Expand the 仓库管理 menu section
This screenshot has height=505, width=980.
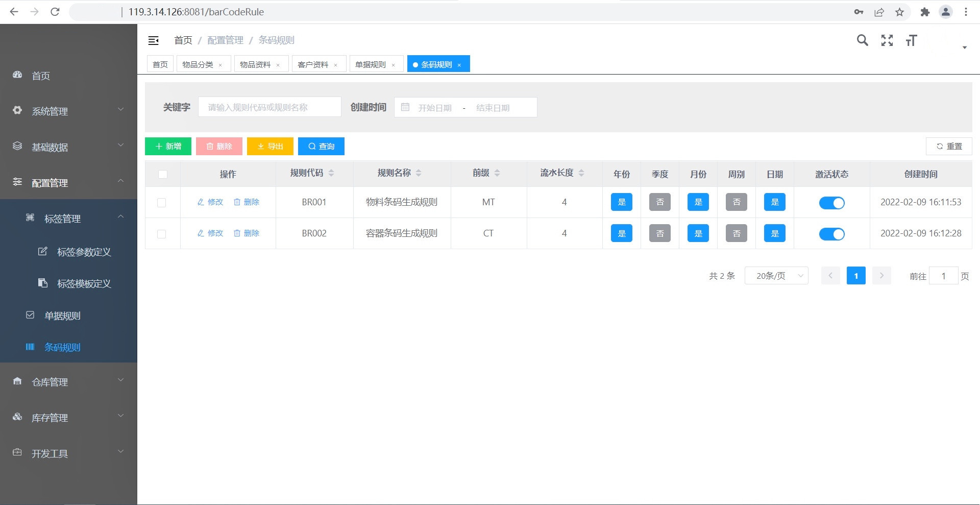point(68,381)
